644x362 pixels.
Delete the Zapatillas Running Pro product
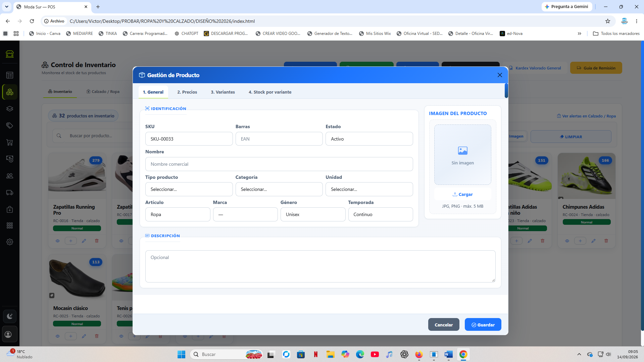tap(97, 241)
